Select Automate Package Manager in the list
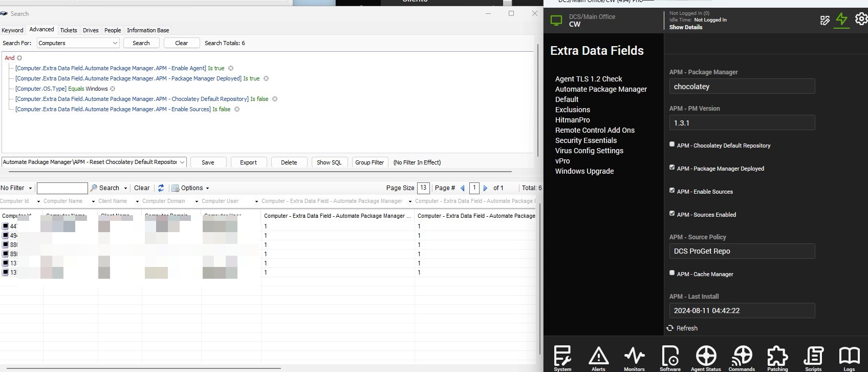 click(x=601, y=89)
